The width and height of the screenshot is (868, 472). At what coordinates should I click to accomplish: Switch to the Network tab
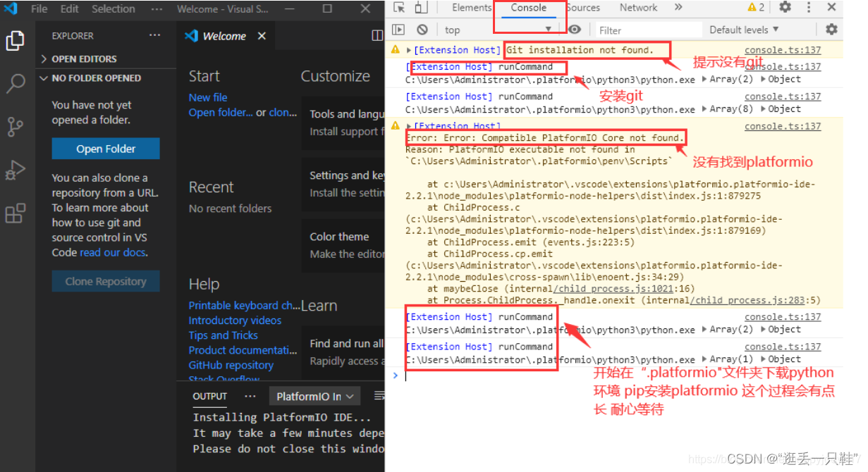(x=639, y=8)
